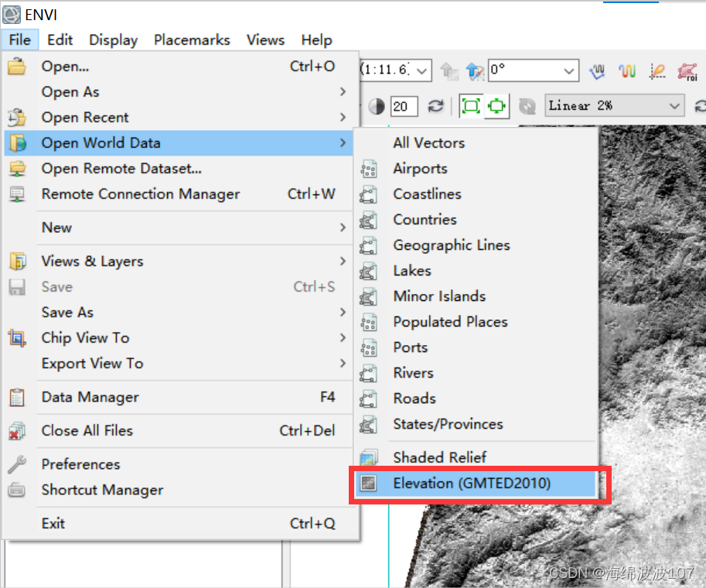Select Rivers
Screen dimensions: 706x588
(x=476, y=373)
